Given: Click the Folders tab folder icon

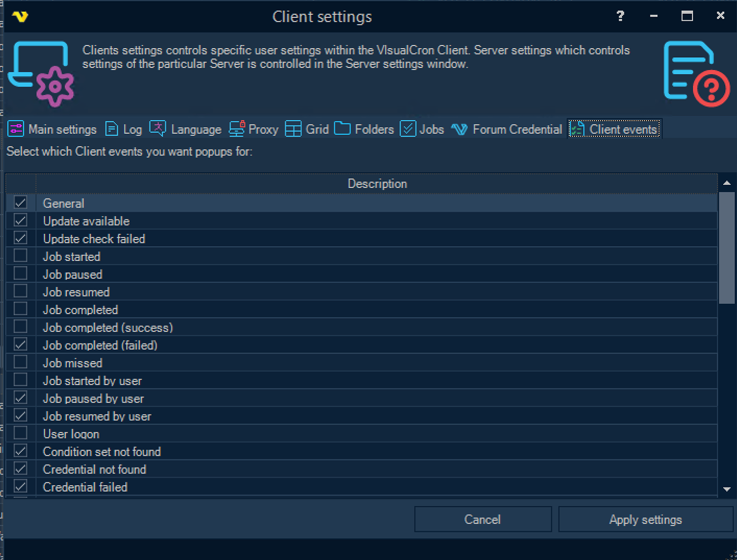Looking at the screenshot, I should tap(342, 128).
